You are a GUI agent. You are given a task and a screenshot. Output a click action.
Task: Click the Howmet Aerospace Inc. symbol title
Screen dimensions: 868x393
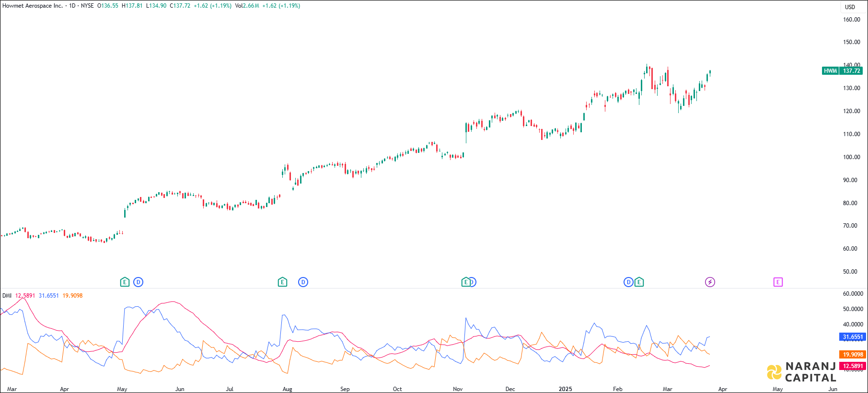tap(33, 6)
